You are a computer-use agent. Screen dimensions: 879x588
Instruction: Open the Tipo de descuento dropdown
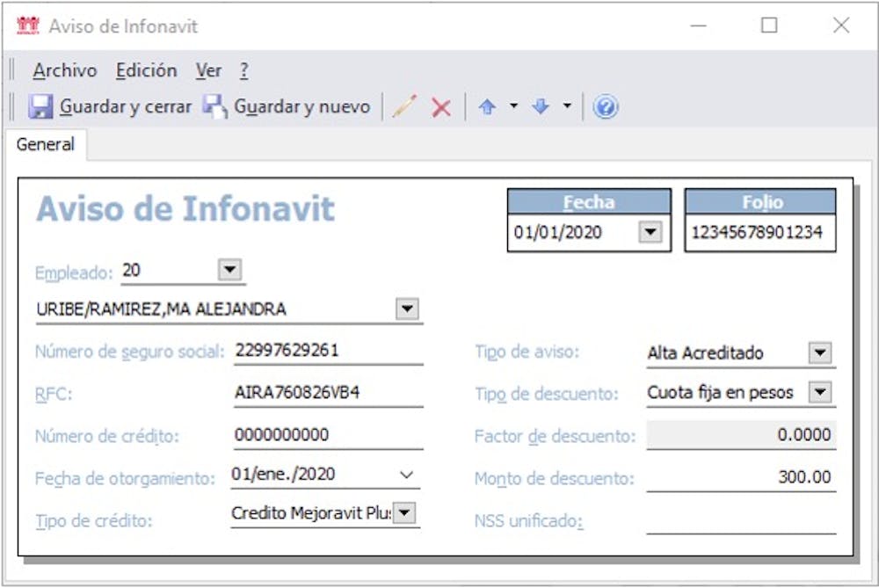820,392
